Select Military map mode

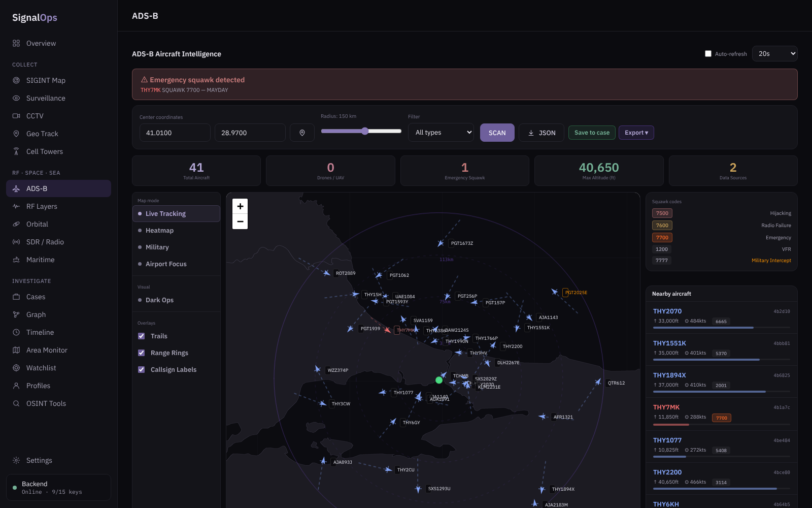176,247
